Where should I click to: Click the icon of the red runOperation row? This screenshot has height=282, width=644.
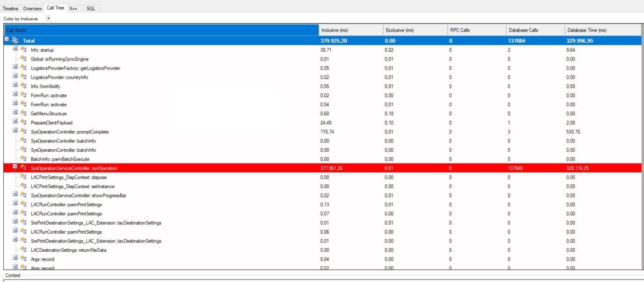[x=23, y=168]
